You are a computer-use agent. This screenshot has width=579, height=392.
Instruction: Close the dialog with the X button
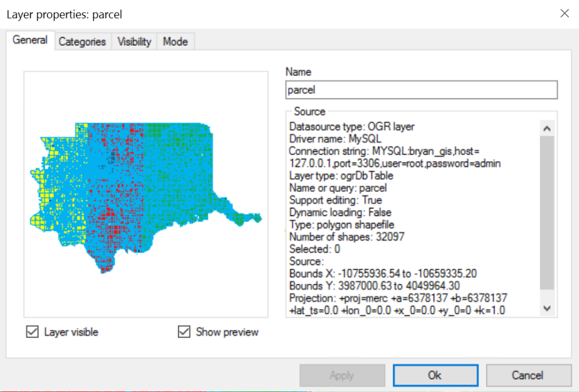point(565,13)
